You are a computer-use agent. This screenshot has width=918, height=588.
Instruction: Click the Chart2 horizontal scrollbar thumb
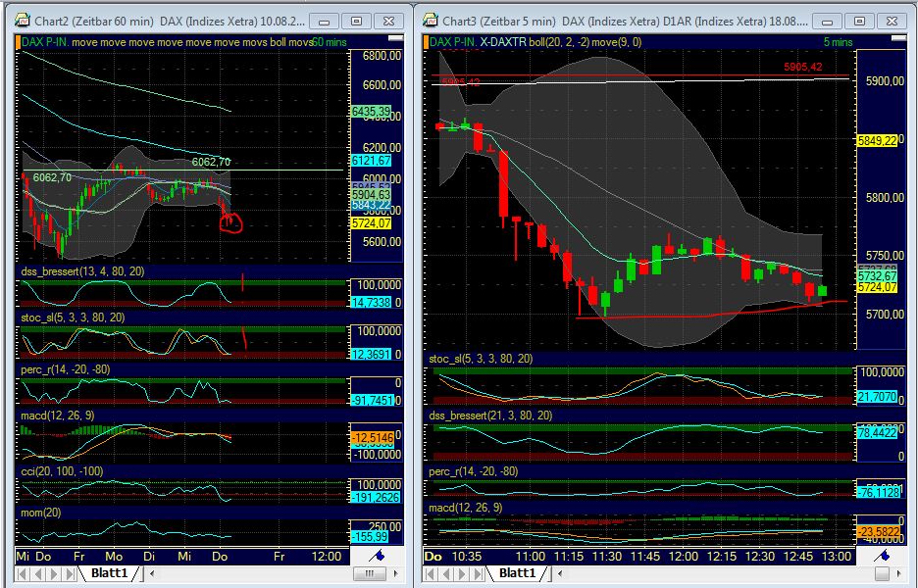point(370,574)
